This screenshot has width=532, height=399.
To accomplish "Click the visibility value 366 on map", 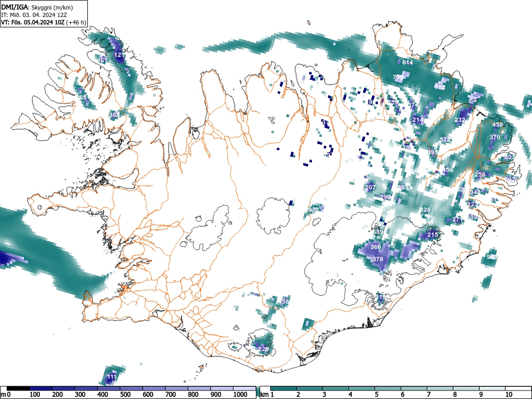I will click(376, 247).
